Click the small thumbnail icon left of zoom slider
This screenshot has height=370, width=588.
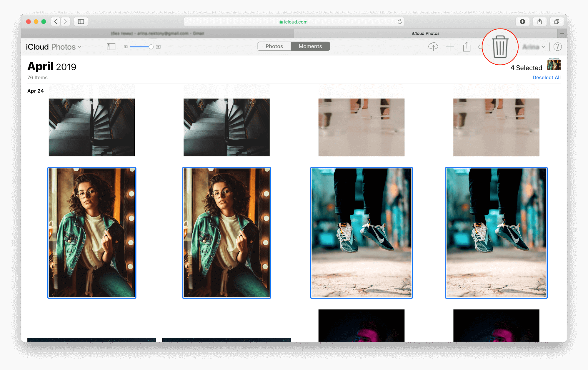coord(126,46)
